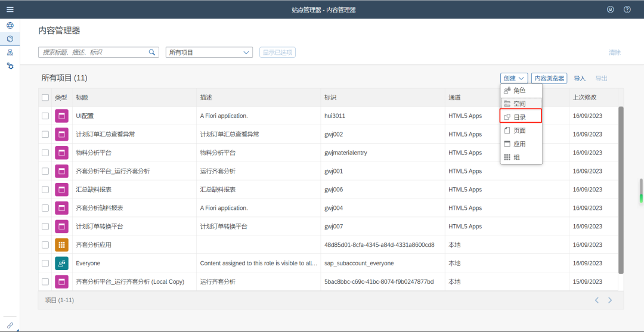Click the type icon of 齐套分析缺料报表 row
This screenshot has width=644, height=332.
(61, 208)
